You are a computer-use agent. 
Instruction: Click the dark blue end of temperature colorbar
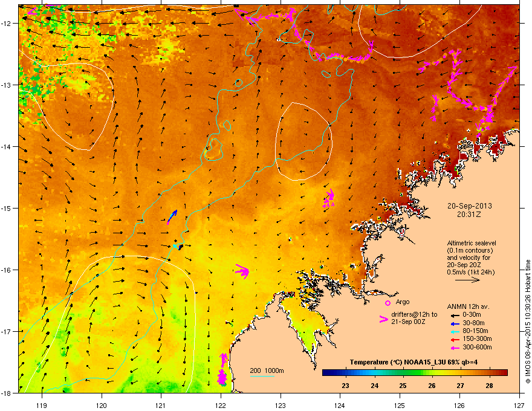325,373
